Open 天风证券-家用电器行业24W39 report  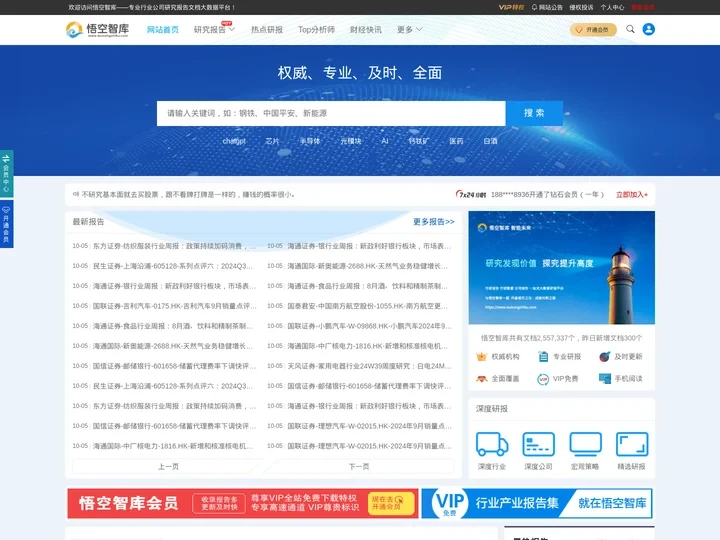coord(370,366)
